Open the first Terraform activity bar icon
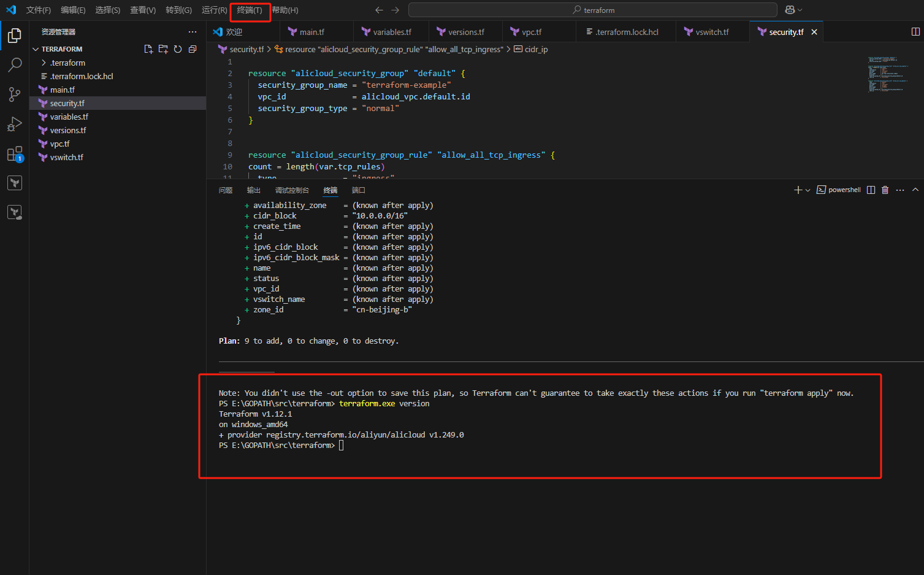This screenshot has height=575, width=924. (15, 183)
